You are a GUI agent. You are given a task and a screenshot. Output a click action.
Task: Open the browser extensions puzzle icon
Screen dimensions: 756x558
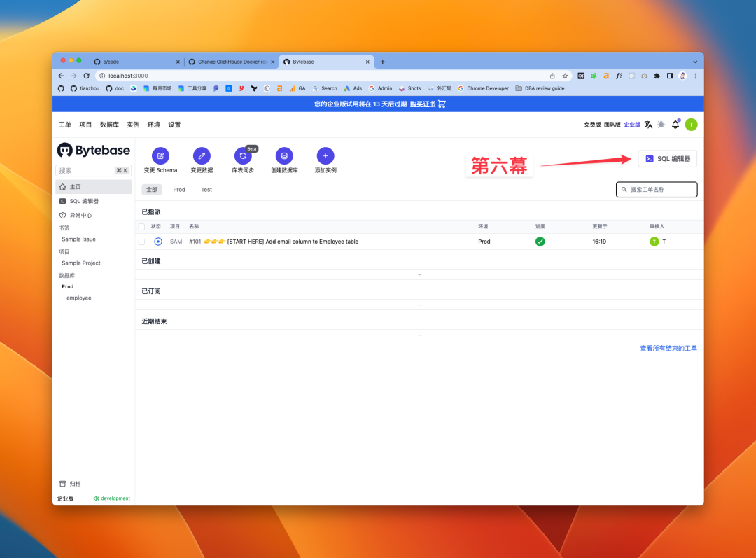657,76
